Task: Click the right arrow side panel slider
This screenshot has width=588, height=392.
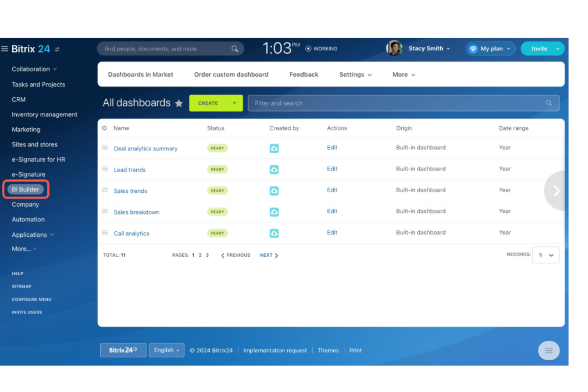Action: point(555,191)
